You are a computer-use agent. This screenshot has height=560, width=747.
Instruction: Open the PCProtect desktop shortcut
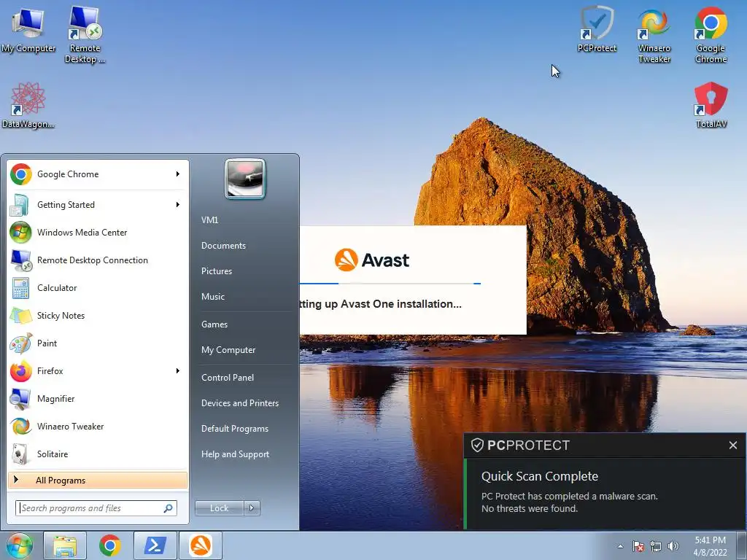click(x=597, y=28)
